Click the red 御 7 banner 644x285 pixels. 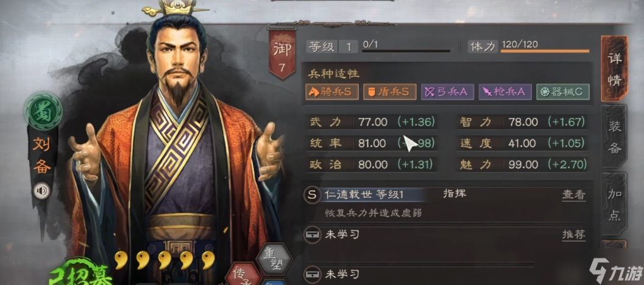click(x=281, y=53)
